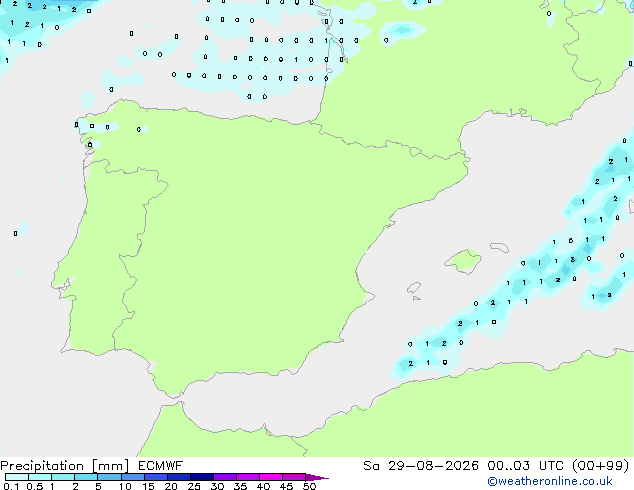Select the 40–45 mm magenta swatch
The image size is (634, 490).
coord(271,477)
